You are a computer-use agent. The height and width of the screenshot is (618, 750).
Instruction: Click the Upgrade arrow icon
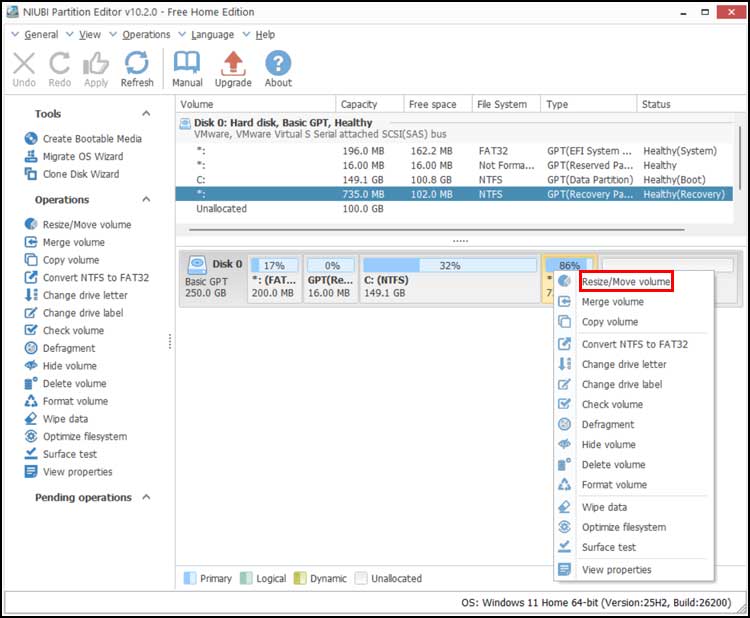tap(233, 64)
